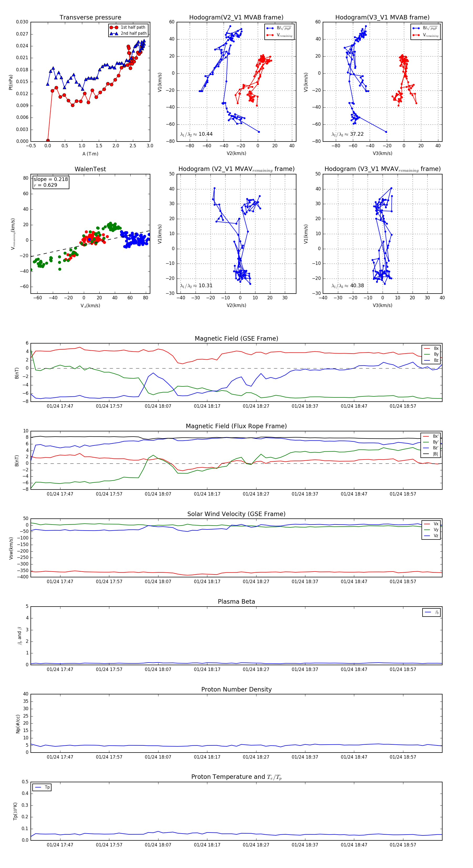Click the 'Solar Wind Velocity (GSE Frame)' title

point(236,514)
